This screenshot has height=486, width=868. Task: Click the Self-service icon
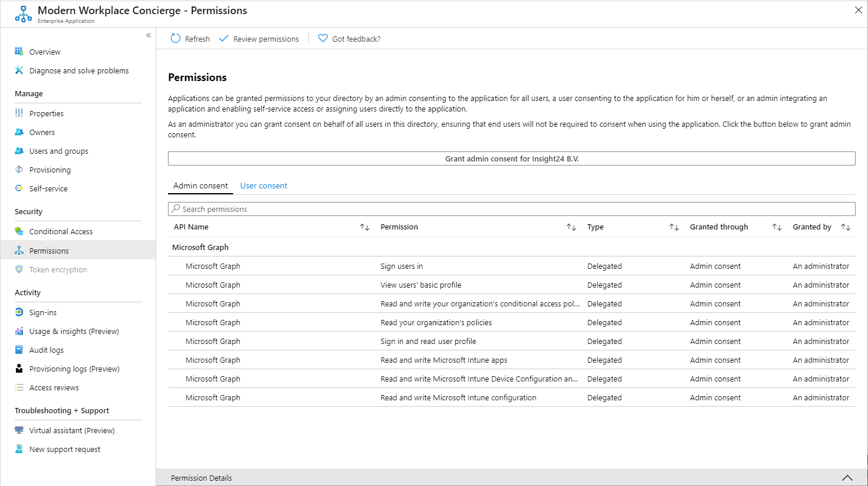point(19,188)
